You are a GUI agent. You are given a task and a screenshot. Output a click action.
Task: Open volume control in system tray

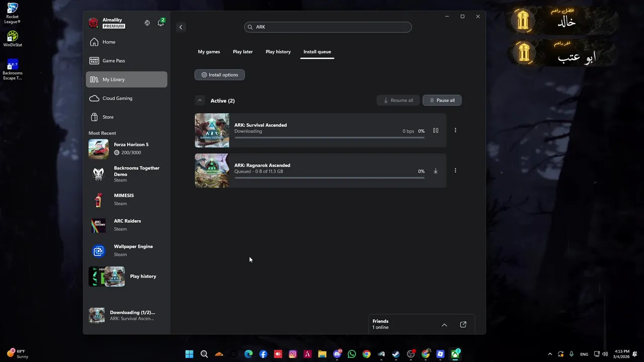(x=605, y=354)
